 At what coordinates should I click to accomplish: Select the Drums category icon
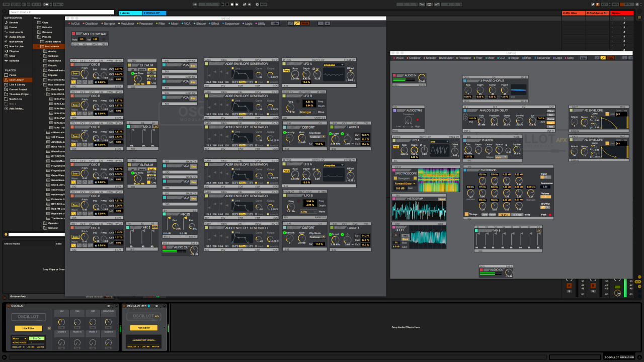pyautogui.click(x=6, y=27)
